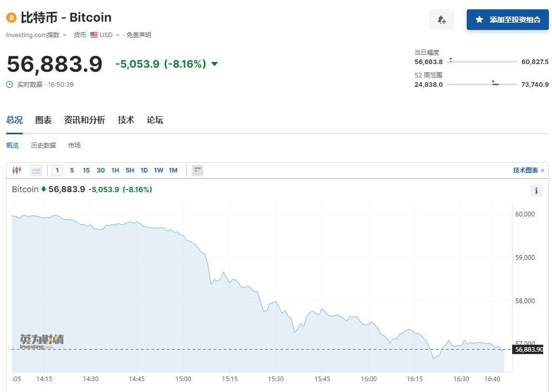The image size is (552, 392).
Task: Click the US flag currency icon
Action: coord(94,35)
